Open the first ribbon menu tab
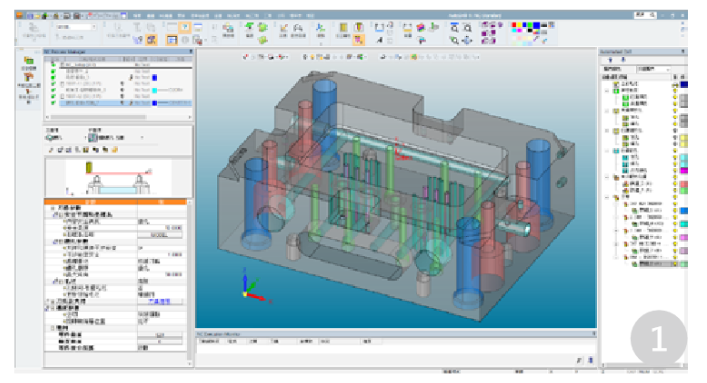Viewport: 707px width, 383px height. [138, 15]
